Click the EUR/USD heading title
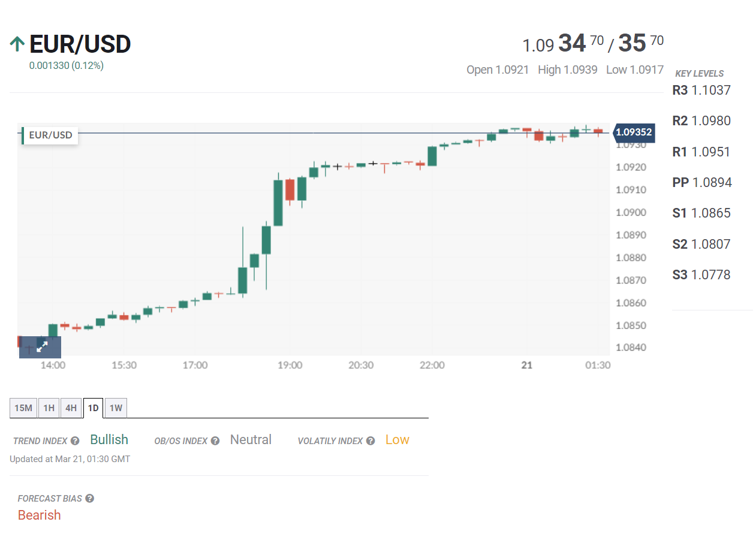 click(x=80, y=44)
